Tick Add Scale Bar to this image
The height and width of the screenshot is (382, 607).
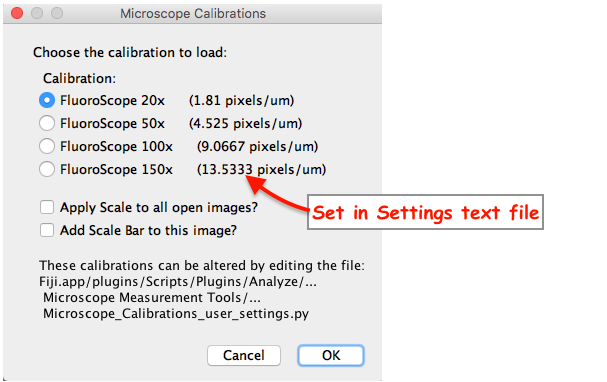pyautogui.click(x=47, y=230)
